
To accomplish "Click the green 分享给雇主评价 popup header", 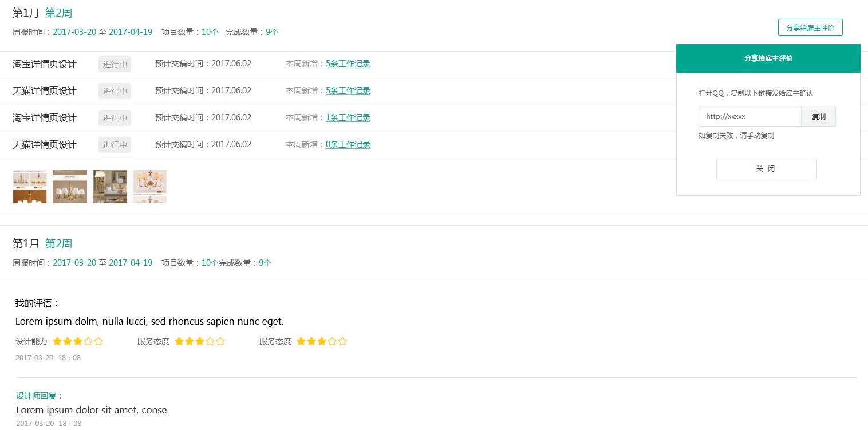I will click(x=768, y=58).
